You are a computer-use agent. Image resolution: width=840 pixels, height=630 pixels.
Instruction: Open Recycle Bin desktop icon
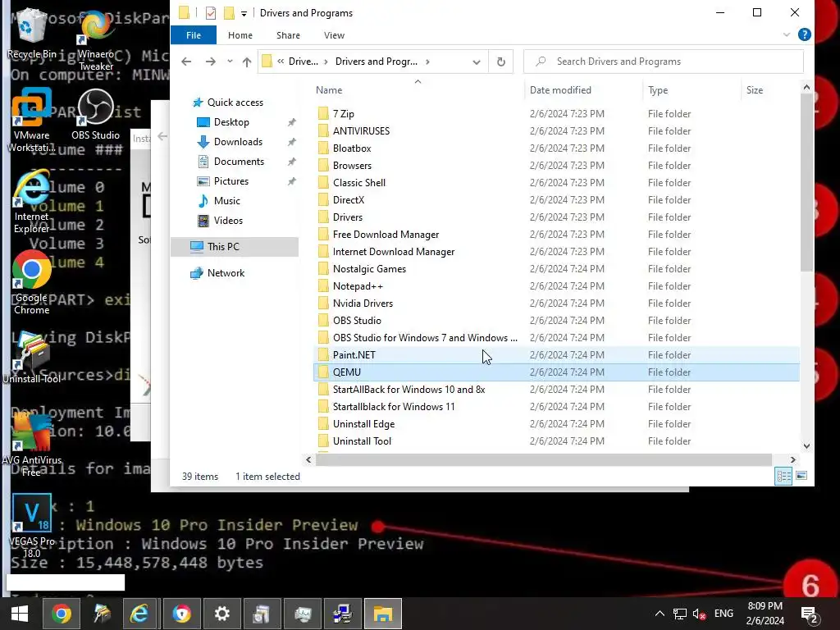click(32, 33)
